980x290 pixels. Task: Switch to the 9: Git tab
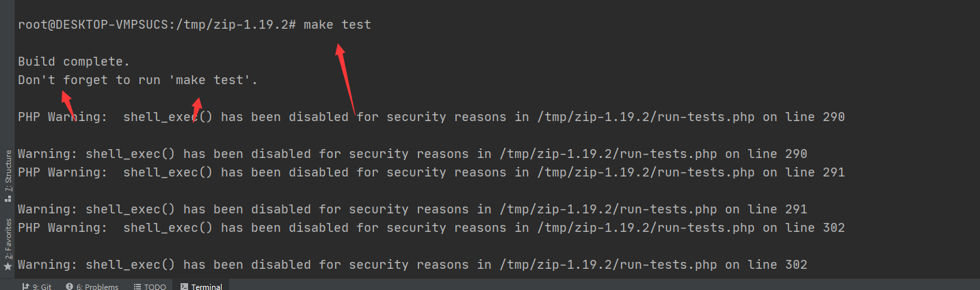(x=37, y=287)
